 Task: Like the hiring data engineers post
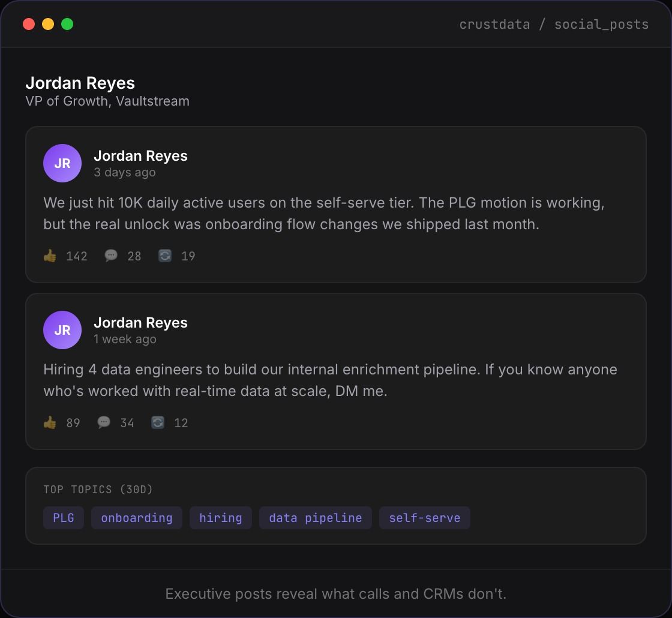50,422
